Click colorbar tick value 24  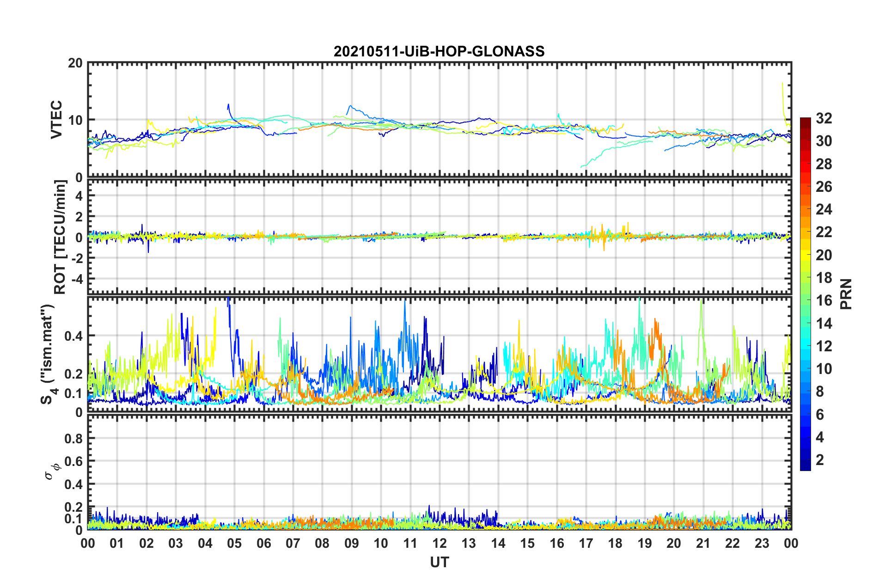824,209
